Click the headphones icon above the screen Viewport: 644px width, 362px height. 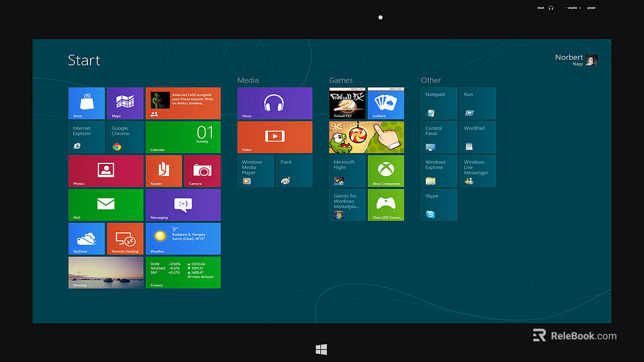coord(551,8)
